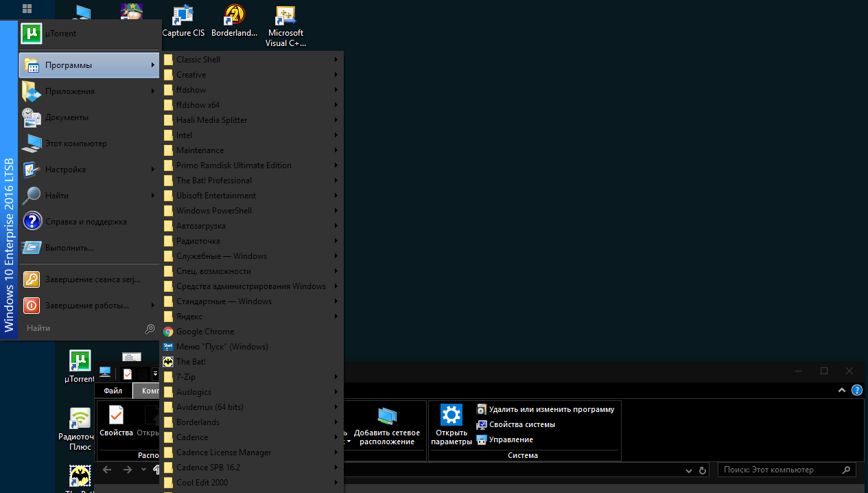
Task: Expand the Classic Shell folder
Action: point(251,60)
